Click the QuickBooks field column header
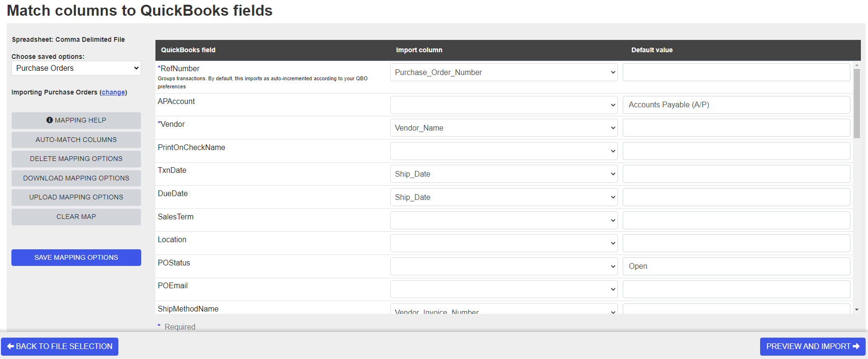868x359 pixels. [x=188, y=50]
